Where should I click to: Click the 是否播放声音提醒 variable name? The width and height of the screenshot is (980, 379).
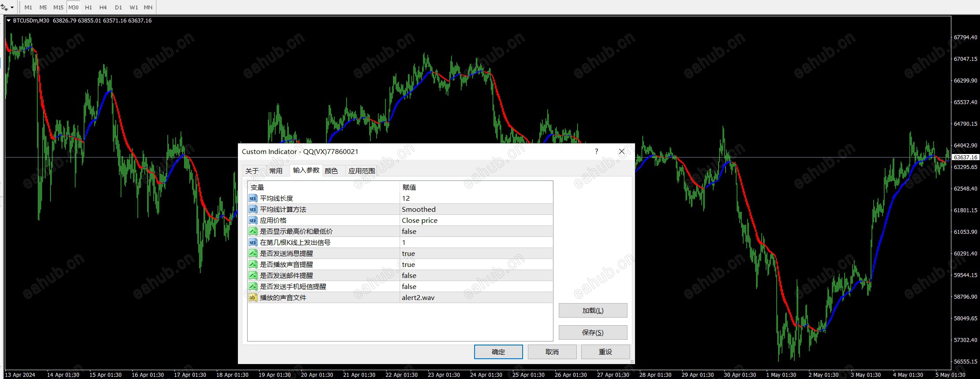pyautogui.click(x=286, y=265)
